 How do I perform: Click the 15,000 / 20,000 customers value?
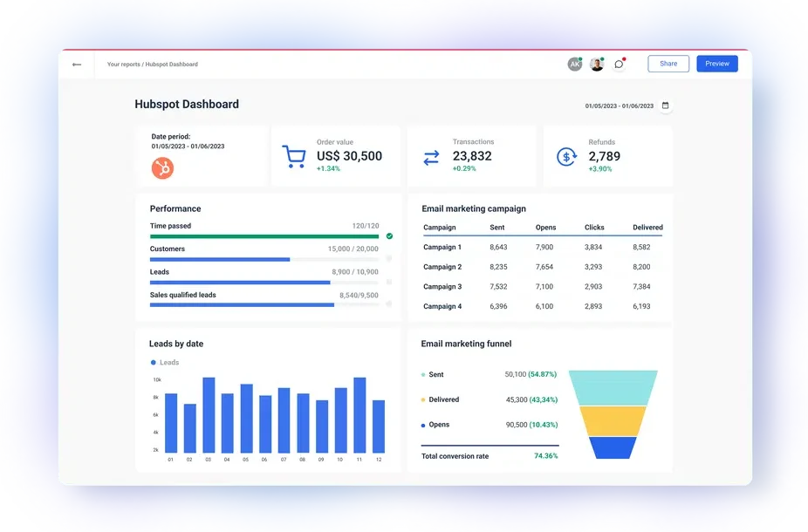pos(353,249)
